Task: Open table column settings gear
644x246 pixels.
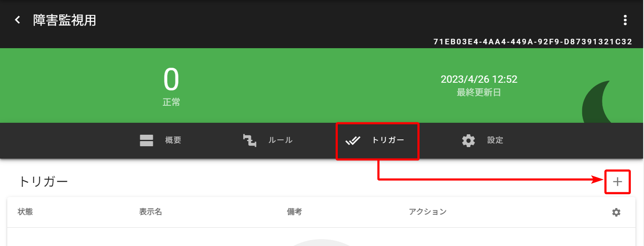Action: 616,212
